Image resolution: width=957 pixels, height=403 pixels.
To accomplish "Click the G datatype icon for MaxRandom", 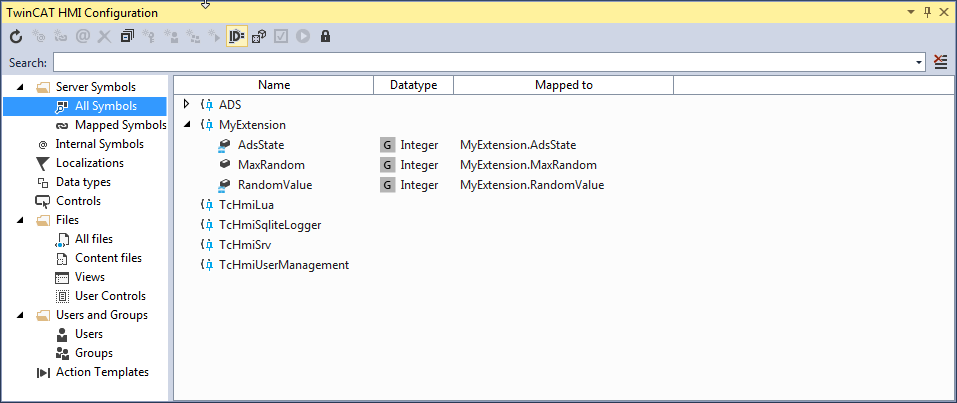I will pyautogui.click(x=387, y=165).
